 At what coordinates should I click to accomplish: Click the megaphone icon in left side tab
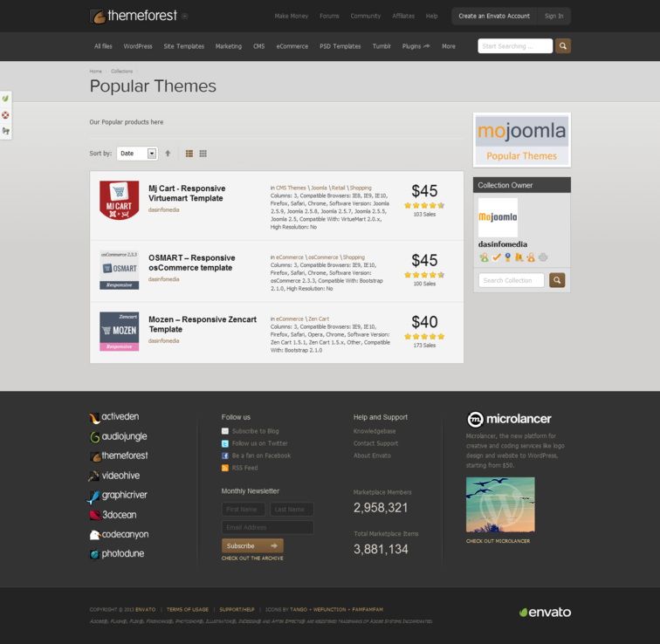[x=5, y=131]
